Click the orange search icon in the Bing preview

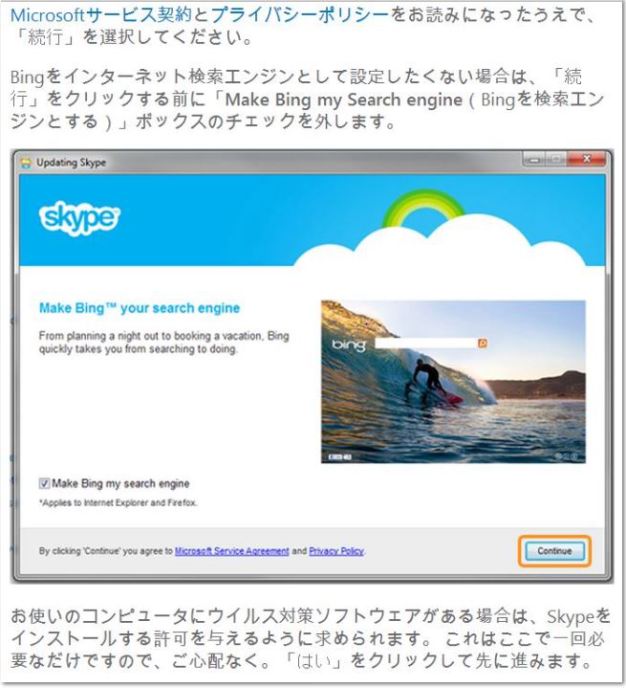483,343
